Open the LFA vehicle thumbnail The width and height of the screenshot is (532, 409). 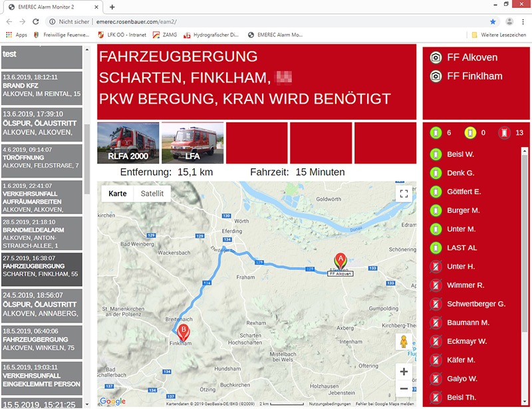pos(192,143)
